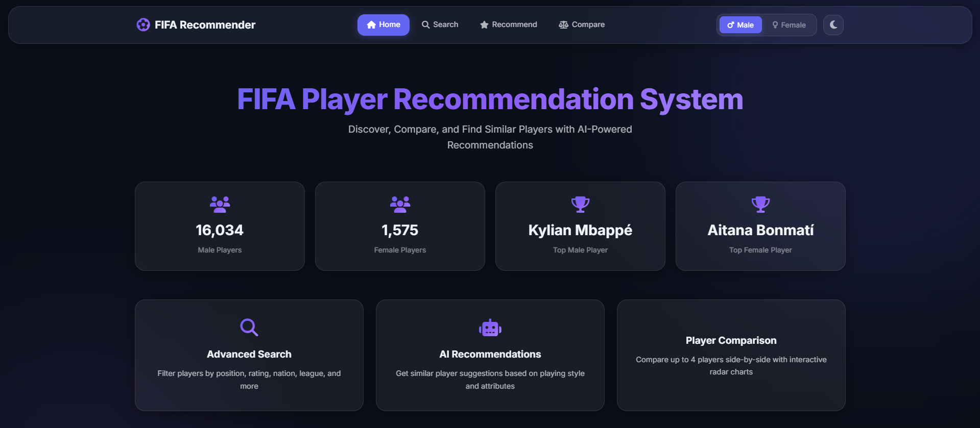Switch to the Female gender toggle
The image size is (980, 428).
point(788,25)
